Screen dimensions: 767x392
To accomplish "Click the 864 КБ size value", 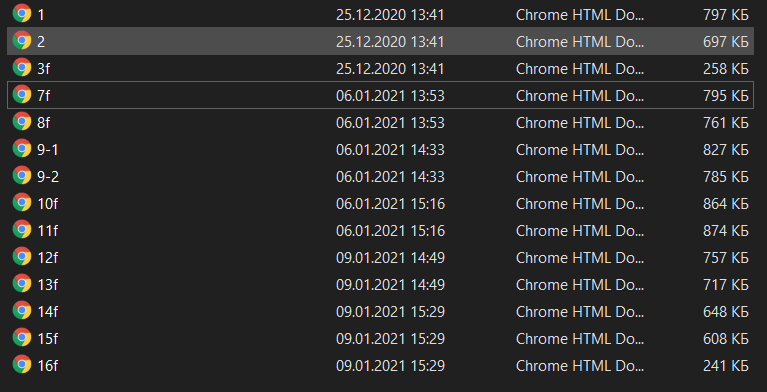I will point(725,204).
